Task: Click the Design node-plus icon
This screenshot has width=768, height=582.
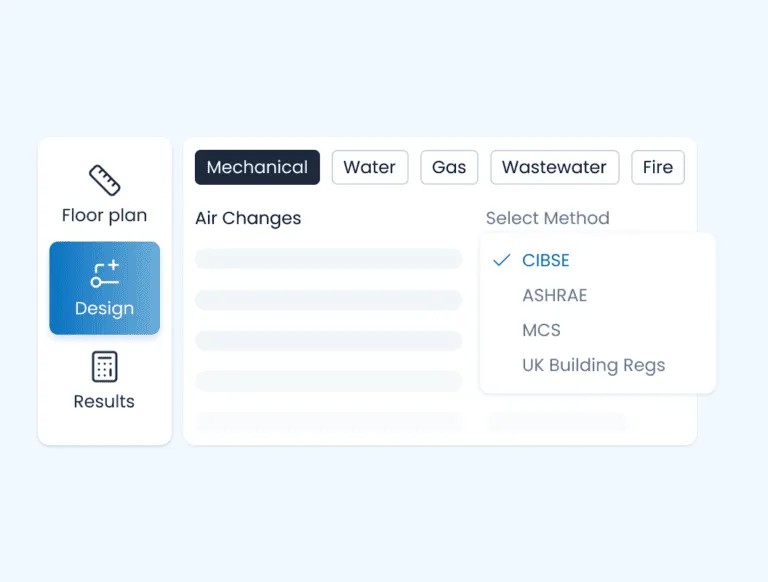Action: [x=104, y=273]
